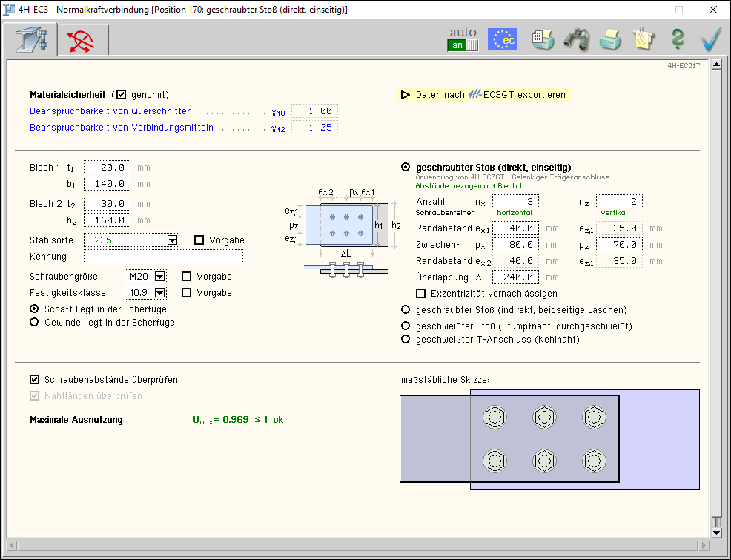Screen dimensions: 731x560
Task: Click 'Daten nach EC3GT exportieren' link
Action: tap(489, 95)
